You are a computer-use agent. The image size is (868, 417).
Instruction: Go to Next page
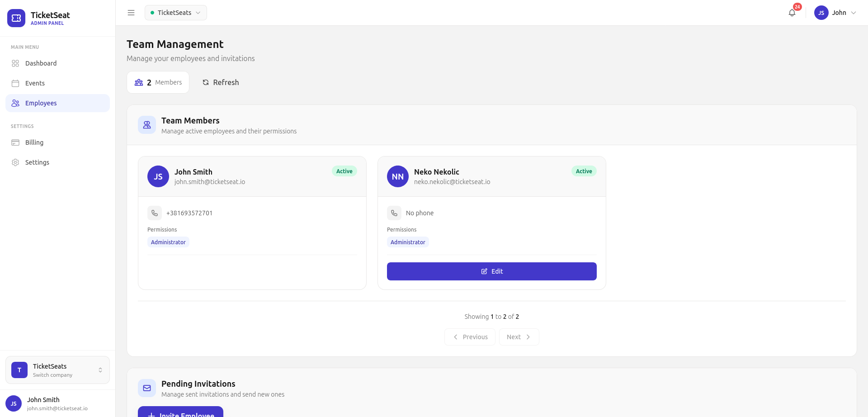click(519, 337)
